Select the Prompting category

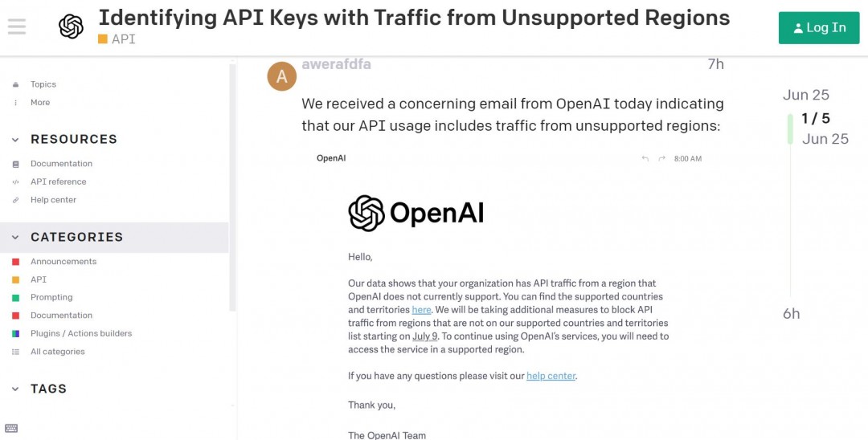point(51,297)
